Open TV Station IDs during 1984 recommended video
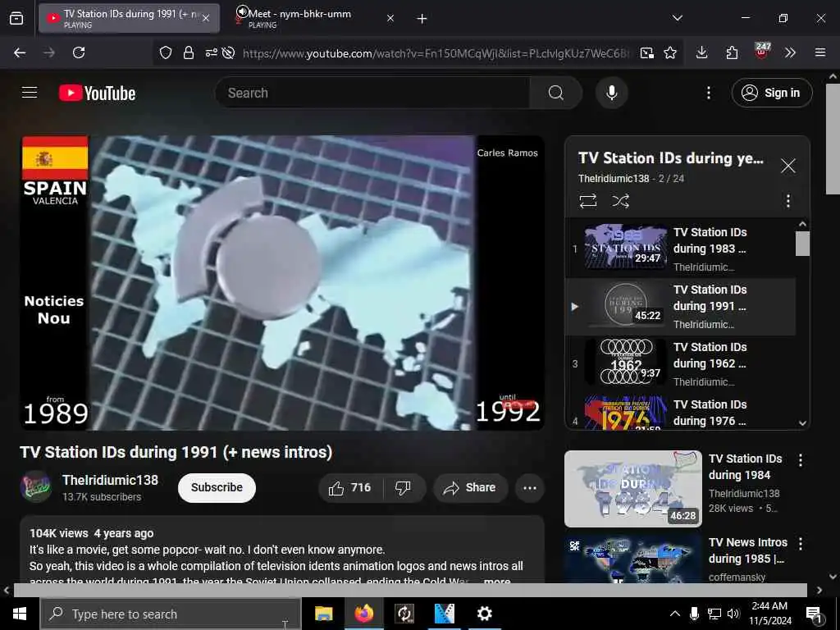 (x=633, y=489)
